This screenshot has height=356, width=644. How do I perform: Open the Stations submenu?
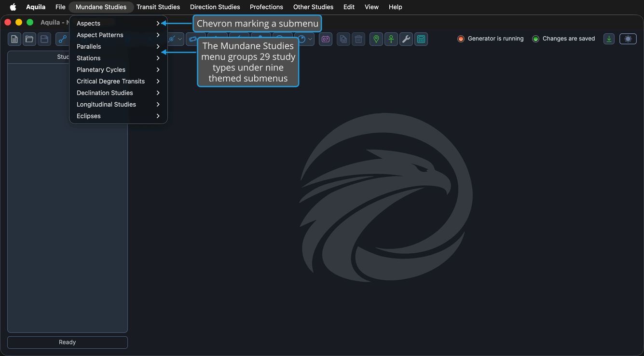pos(118,58)
